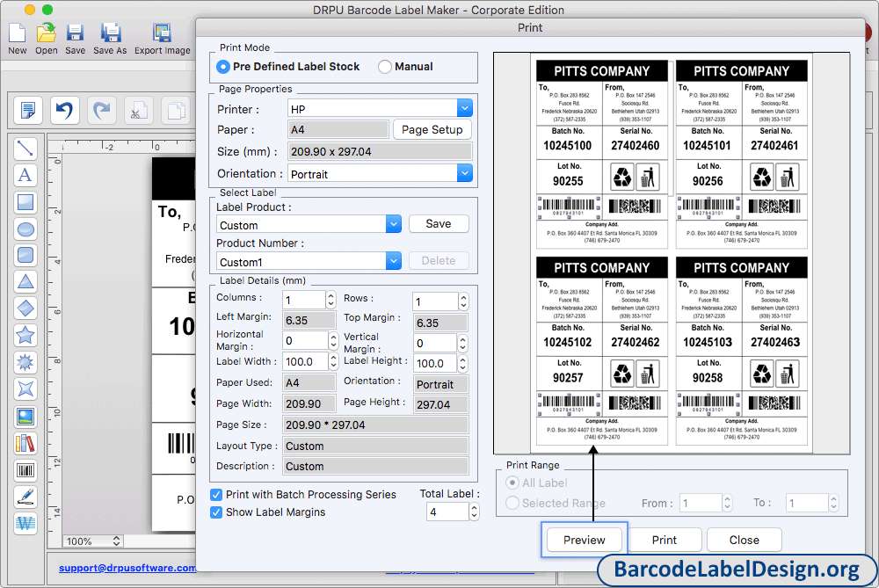Click the label properties note icon
This screenshot has width=879, height=588.
pos(27,110)
